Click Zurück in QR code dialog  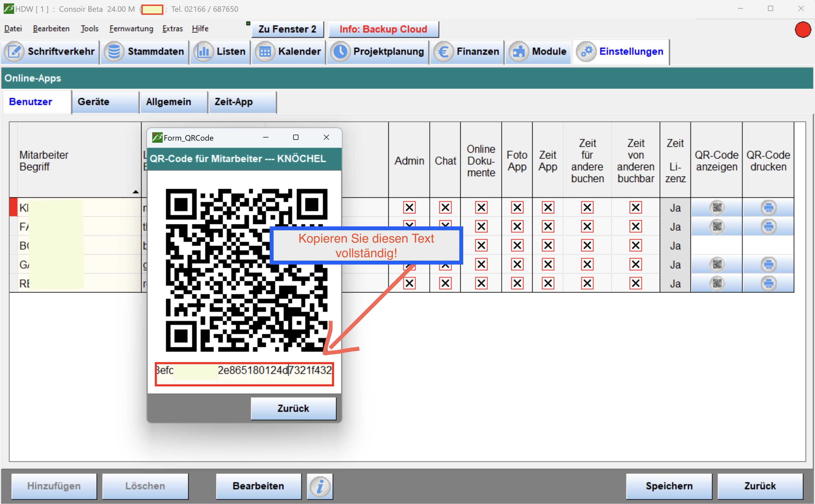point(293,408)
